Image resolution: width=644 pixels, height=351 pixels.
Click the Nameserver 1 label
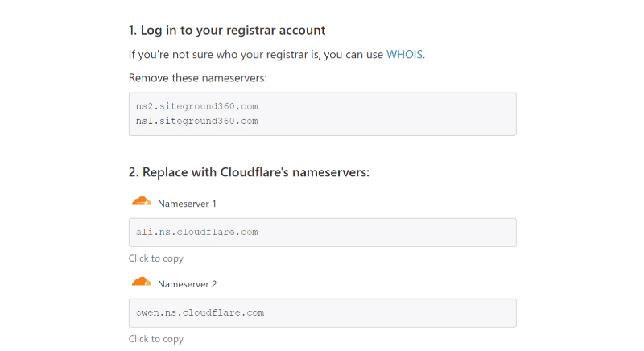pyautogui.click(x=187, y=204)
